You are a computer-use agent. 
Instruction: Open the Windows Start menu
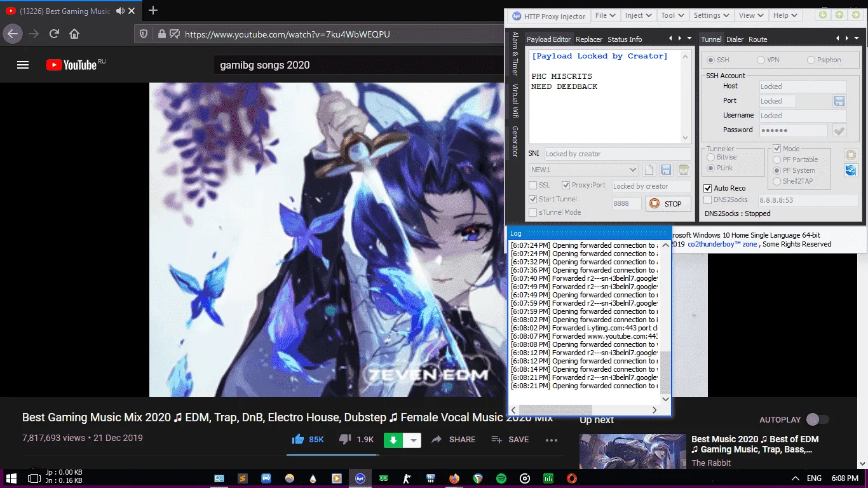11,478
